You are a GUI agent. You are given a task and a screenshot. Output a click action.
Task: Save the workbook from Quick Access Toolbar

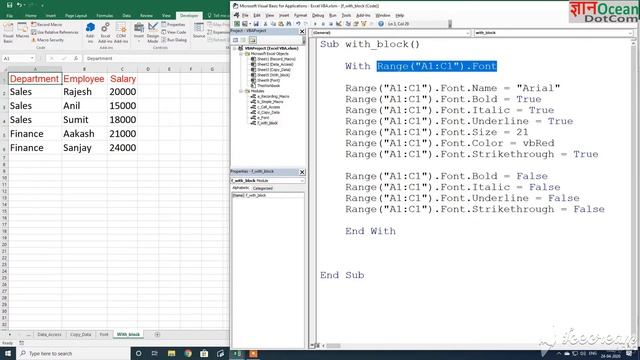pyautogui.click(x=9, y=5)
